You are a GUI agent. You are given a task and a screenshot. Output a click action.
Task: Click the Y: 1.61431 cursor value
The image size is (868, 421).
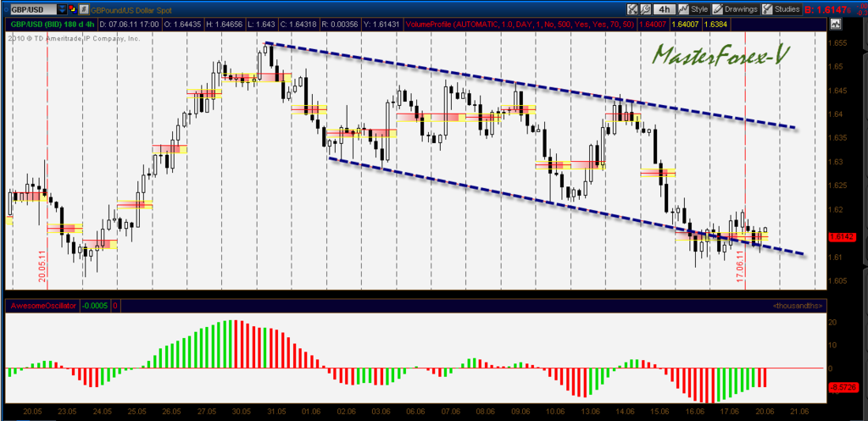(x=382, y=25)
